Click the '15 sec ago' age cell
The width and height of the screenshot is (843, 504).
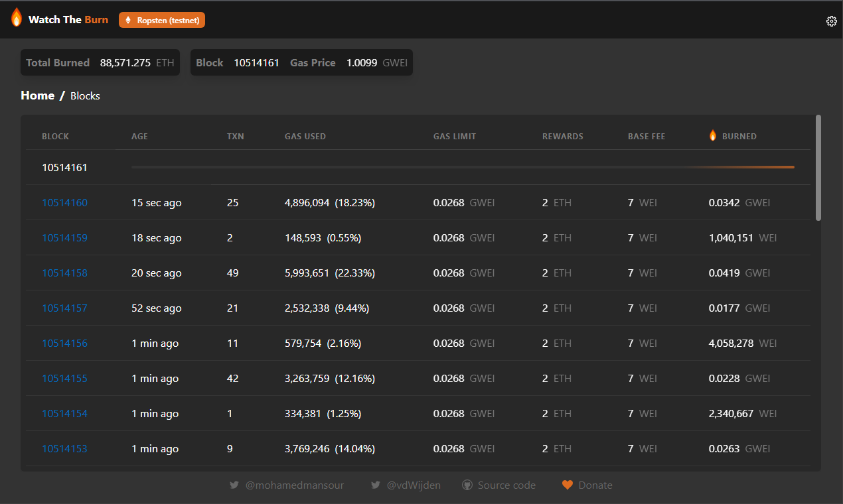157,203
